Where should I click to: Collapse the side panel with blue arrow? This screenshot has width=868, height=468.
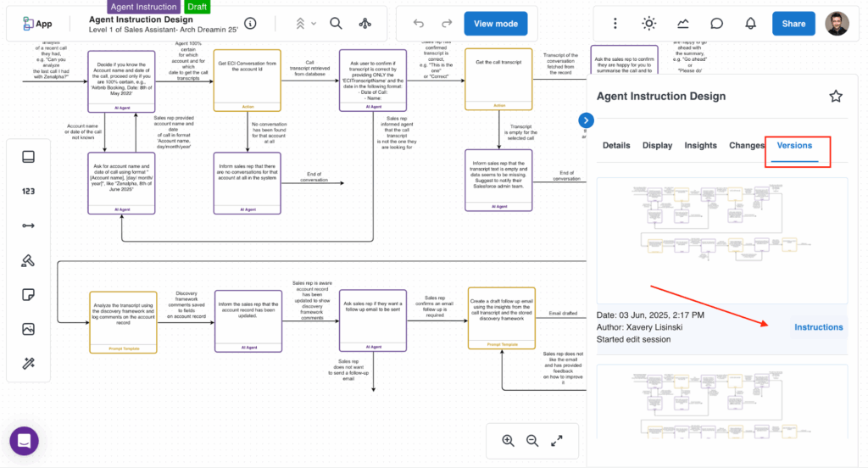(x=586, y=120)
